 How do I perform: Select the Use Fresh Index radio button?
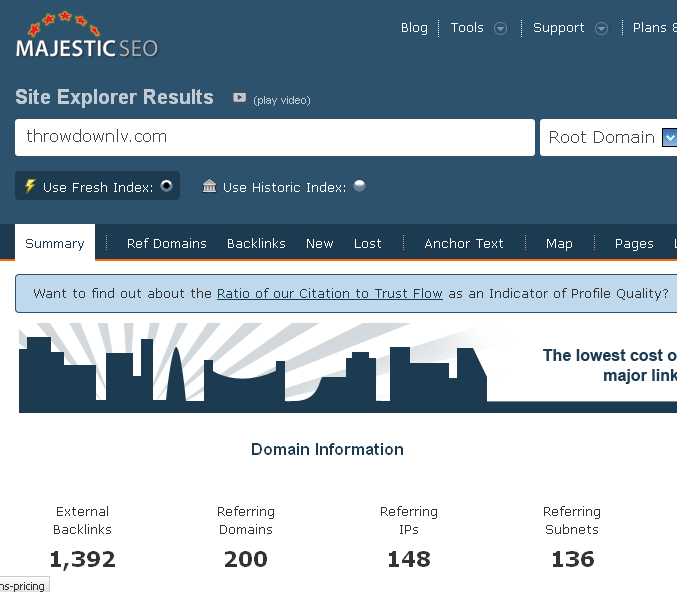(167, 186)
